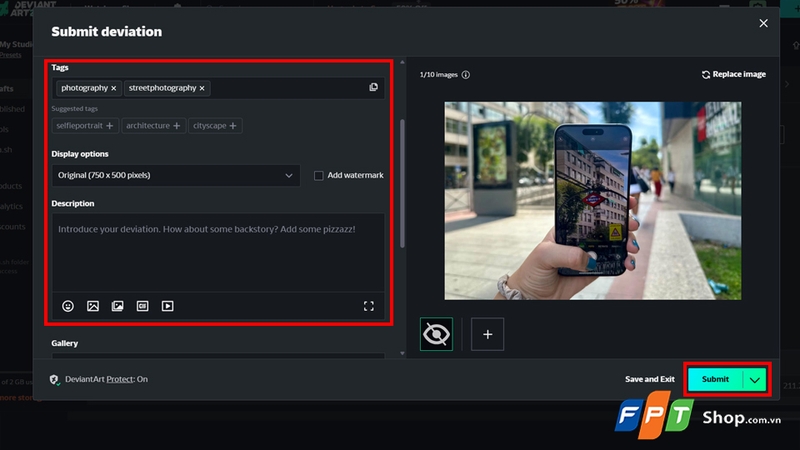800x450 pixels.
Task: Open the DeviantArt Protect link
Action: click(120, 379)
